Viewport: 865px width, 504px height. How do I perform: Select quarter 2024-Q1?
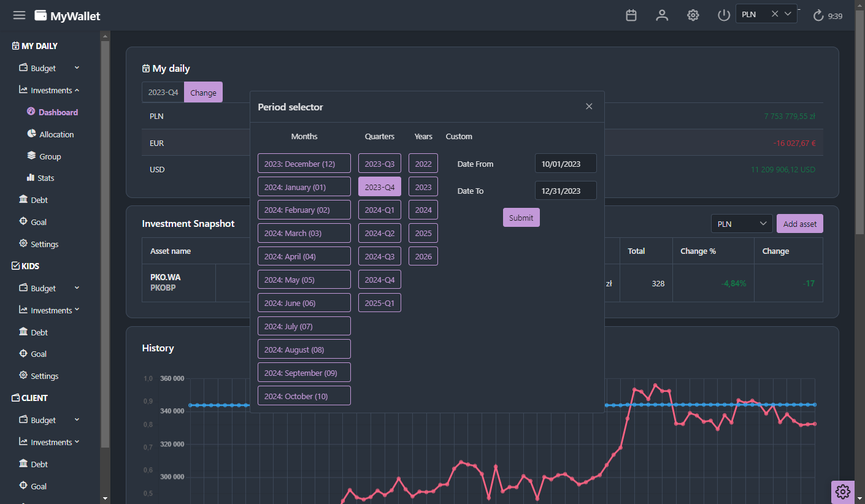pos(380,210)
